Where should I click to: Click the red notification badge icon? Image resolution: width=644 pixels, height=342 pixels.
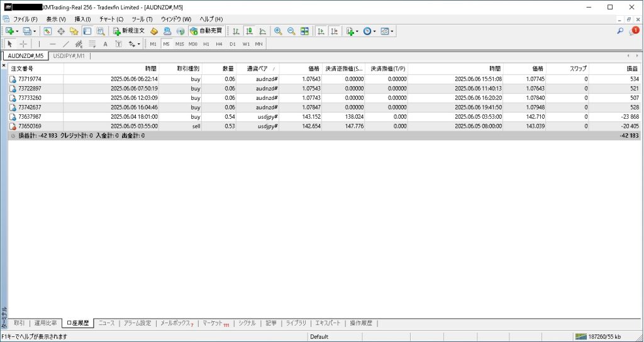point(634,31)
